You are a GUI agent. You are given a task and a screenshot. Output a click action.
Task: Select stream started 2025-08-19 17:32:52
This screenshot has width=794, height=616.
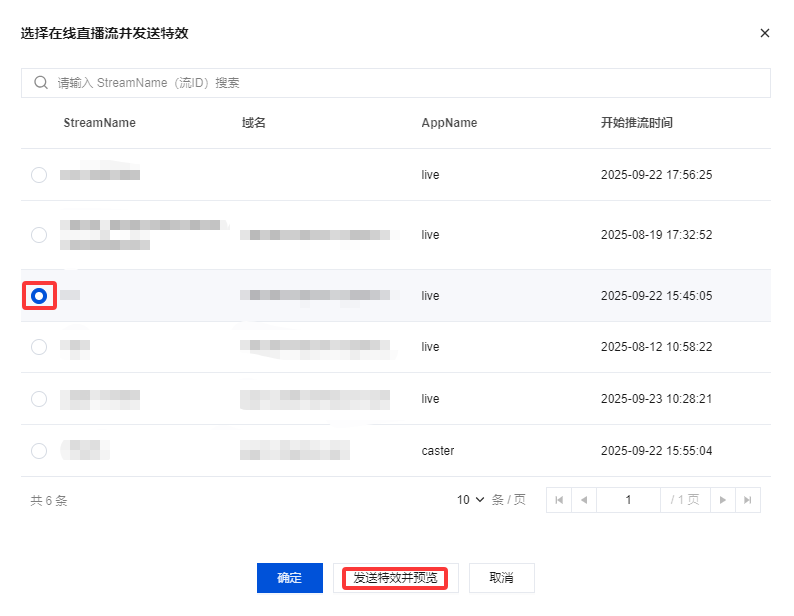click(39, 235)
